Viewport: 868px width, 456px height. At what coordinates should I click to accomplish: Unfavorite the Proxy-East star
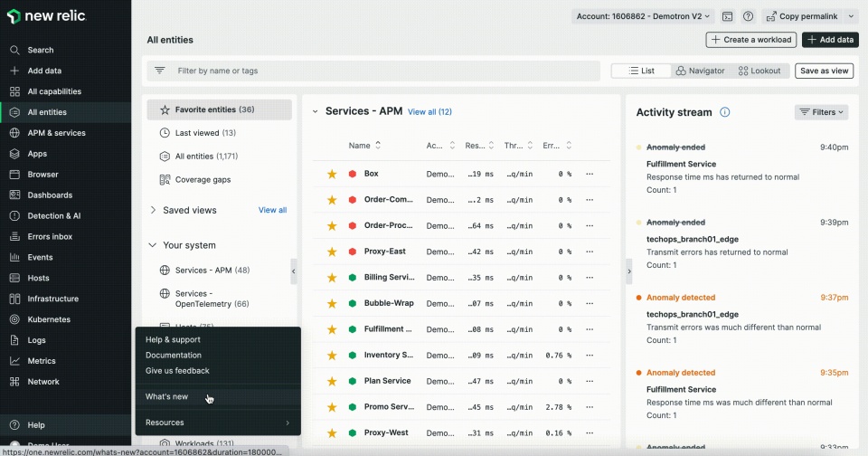(x=332, y=252)
